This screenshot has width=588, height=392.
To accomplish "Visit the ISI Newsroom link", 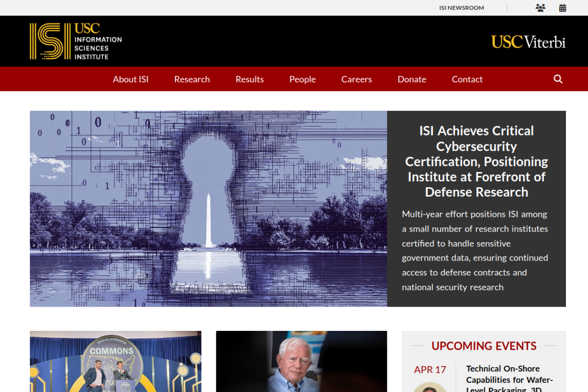I will [461, 8].
